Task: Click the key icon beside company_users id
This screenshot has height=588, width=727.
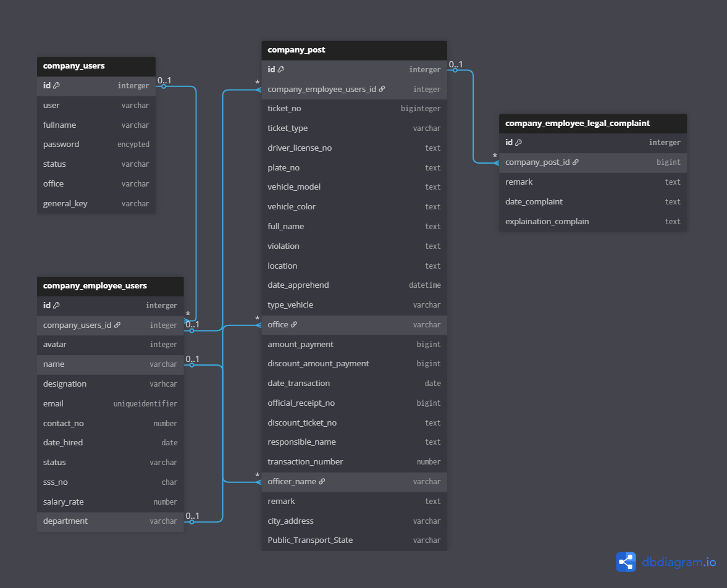Action: tap(56, 86)
